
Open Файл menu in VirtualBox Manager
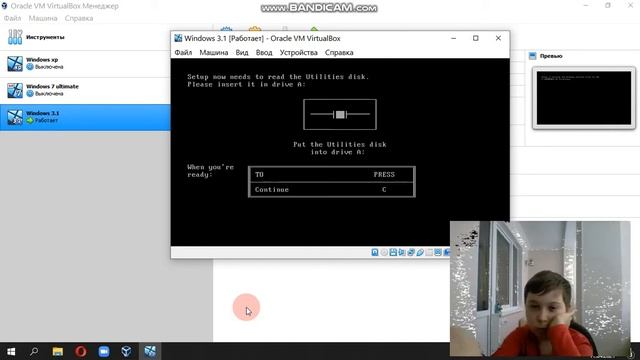[x=12, y=18]
